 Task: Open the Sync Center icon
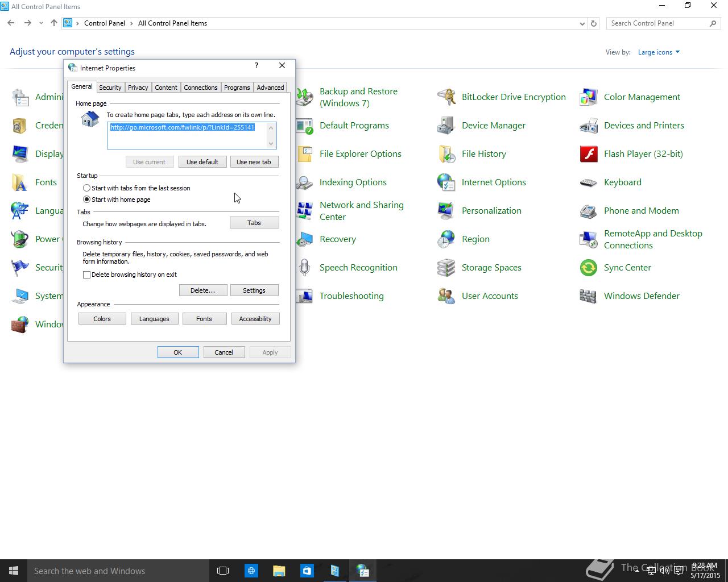(x=589, y=268)
